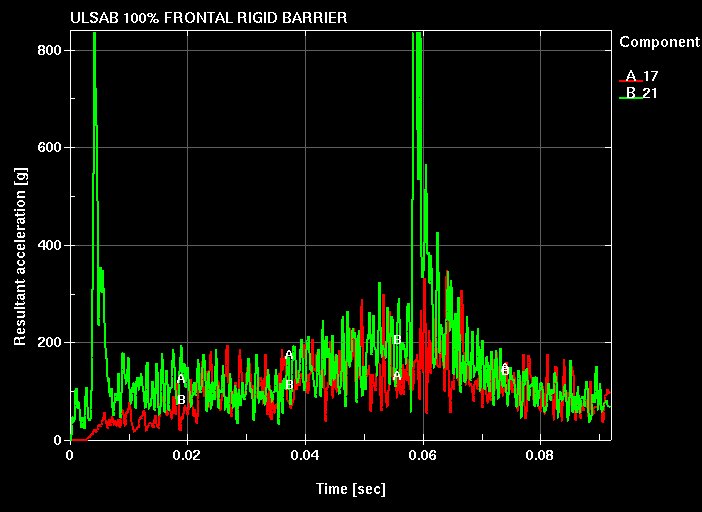Pick the 600 tick label on the Y axis
Viewport: 702px width, 512px height.
tap(51, 148)
